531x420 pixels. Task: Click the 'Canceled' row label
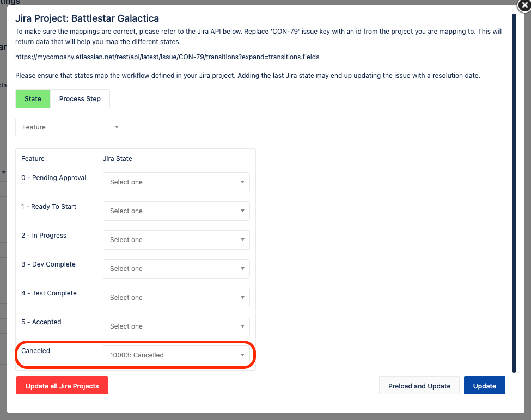[35, 351]
